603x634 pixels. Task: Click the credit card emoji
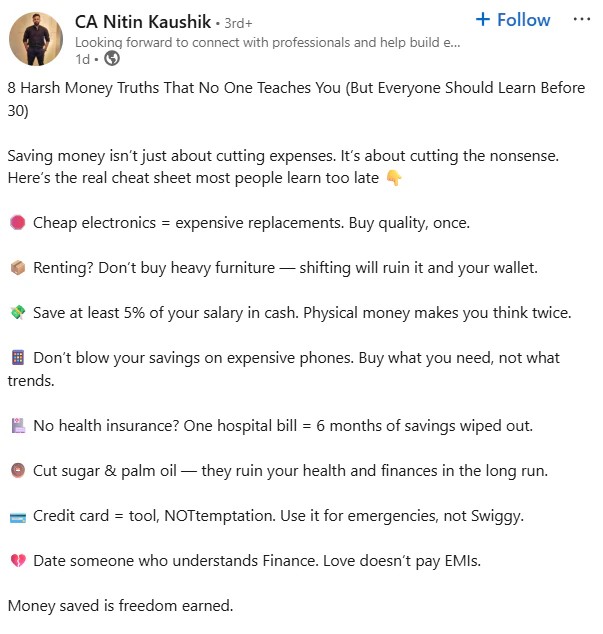[16, 516]
